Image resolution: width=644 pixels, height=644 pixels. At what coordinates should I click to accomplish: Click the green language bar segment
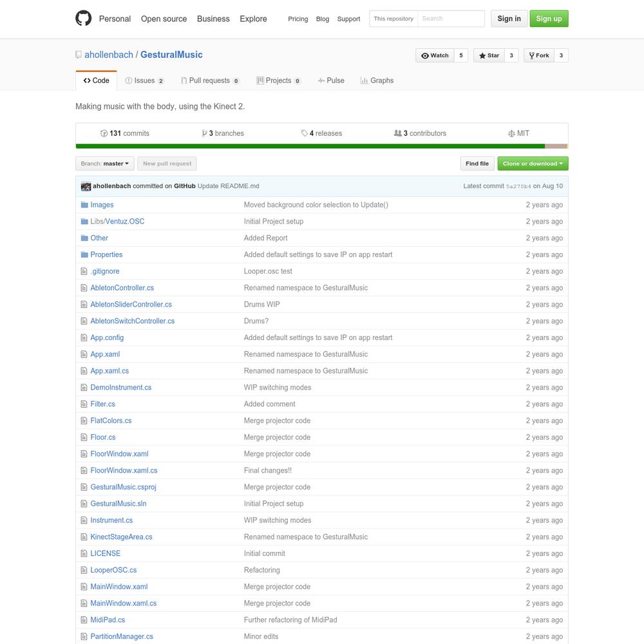point(310,146)
